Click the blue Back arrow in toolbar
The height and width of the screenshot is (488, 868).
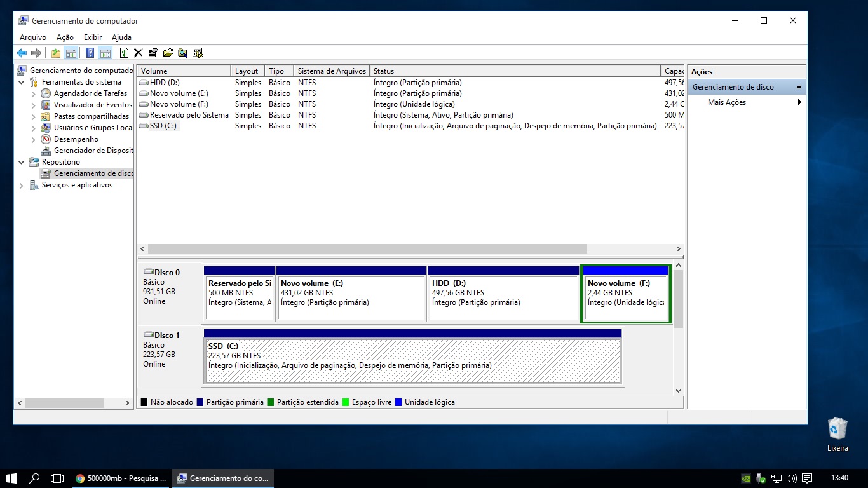click(x=22, y=53)
